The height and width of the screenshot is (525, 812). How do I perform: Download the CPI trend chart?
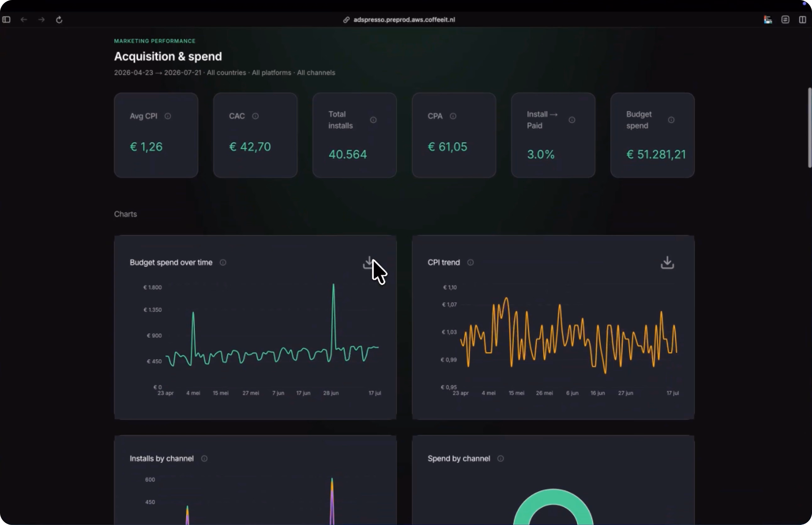click(x=667, y=262)
